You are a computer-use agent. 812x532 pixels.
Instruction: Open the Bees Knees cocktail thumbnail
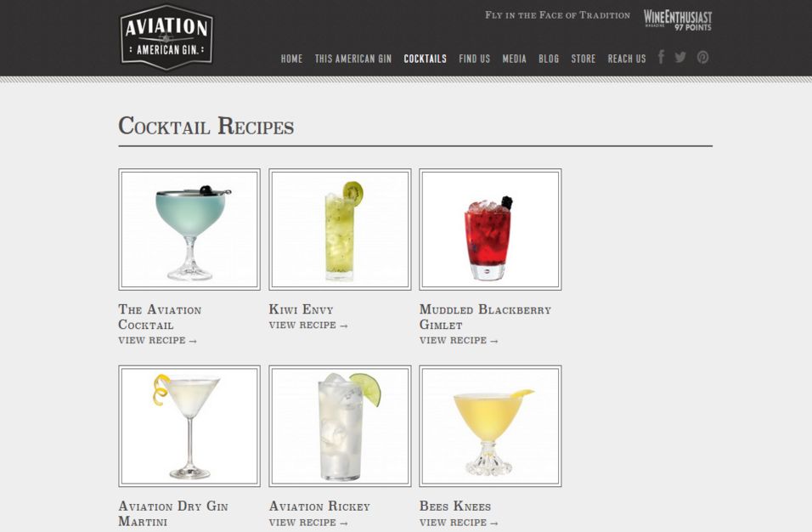pos(490,427)
